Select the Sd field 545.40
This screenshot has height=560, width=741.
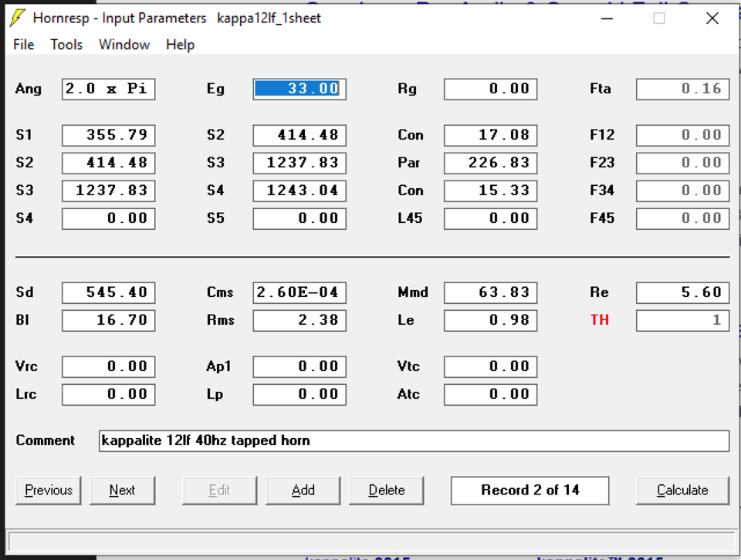point(108,293)
